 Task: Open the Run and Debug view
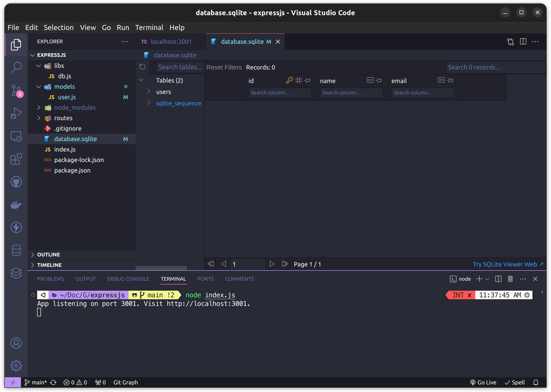point(16,113)
